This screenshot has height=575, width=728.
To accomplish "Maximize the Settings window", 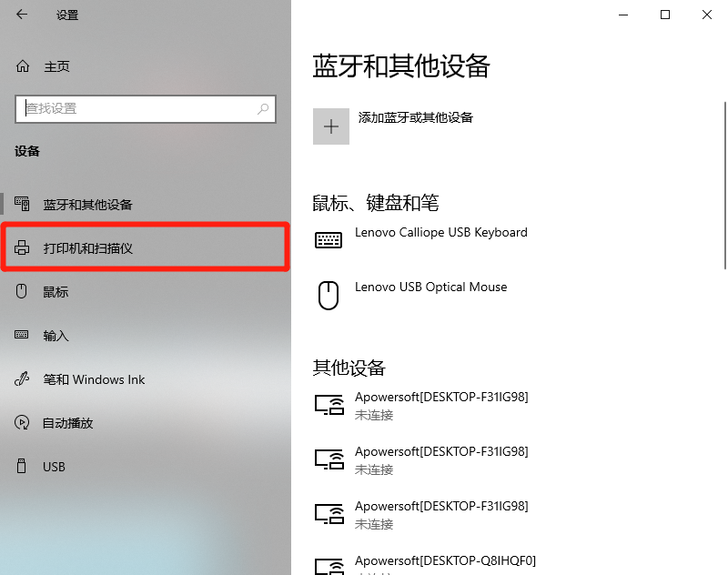I will [665, 15].
